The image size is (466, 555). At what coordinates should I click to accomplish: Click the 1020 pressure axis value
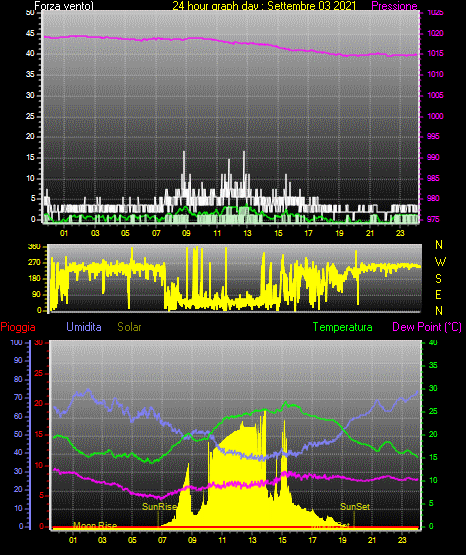point(435,33)
